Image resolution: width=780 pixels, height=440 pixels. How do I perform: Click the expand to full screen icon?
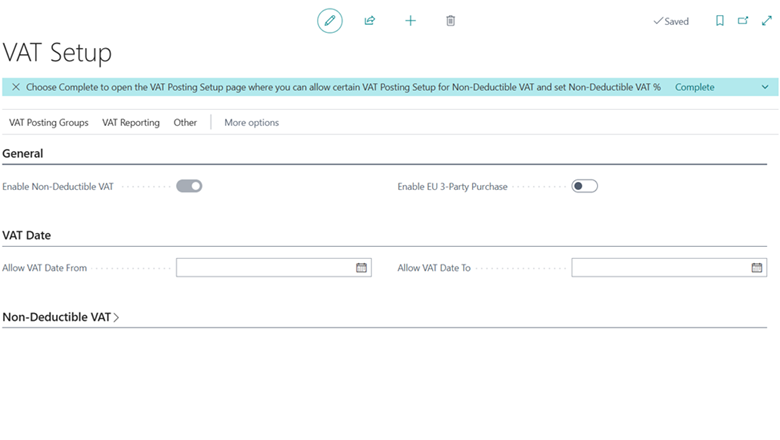point(767,21)
